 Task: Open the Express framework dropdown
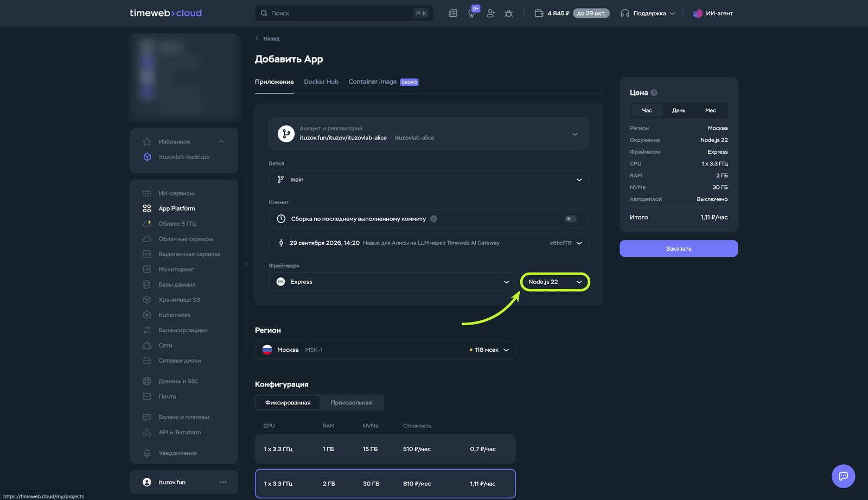(392, 282)
